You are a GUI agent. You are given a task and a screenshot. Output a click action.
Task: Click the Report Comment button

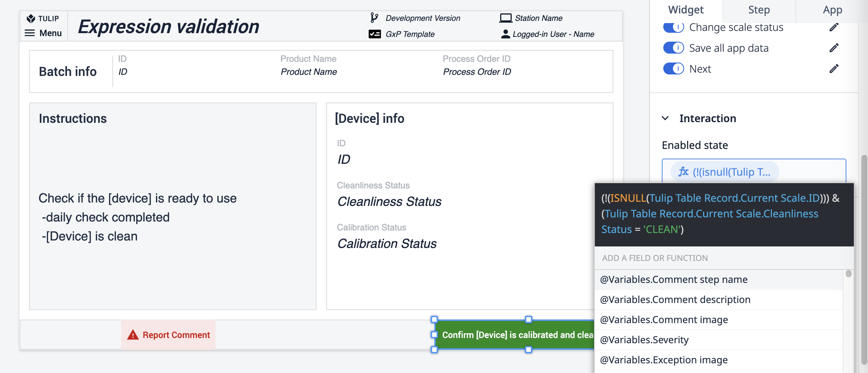coord(168,335)
